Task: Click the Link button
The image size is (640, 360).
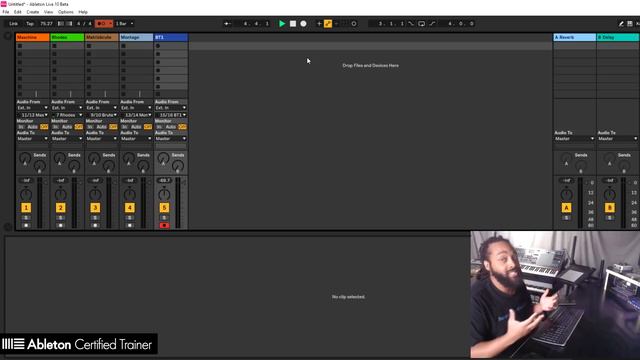Action: 13,24
